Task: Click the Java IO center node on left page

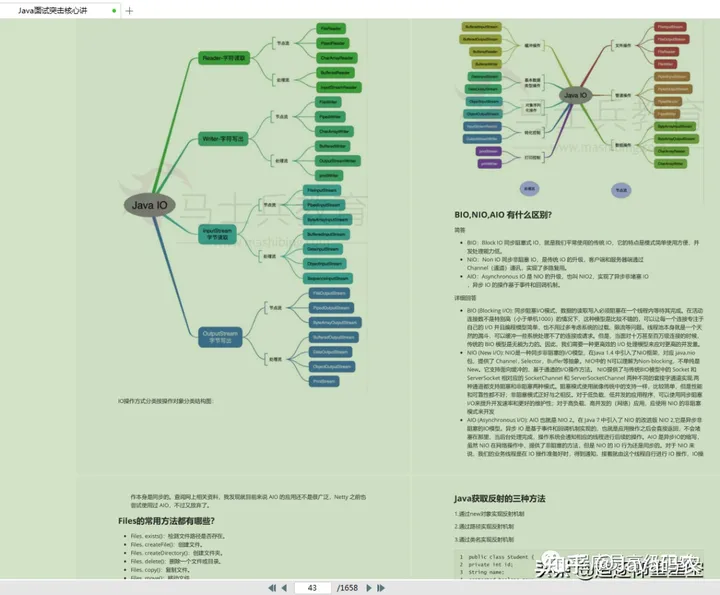Action: click(150, 205)
